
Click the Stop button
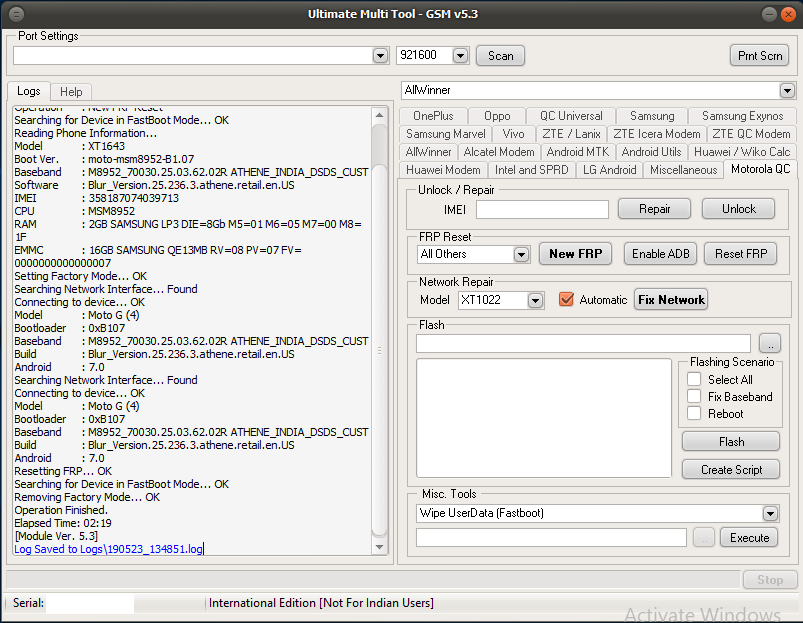770,580
